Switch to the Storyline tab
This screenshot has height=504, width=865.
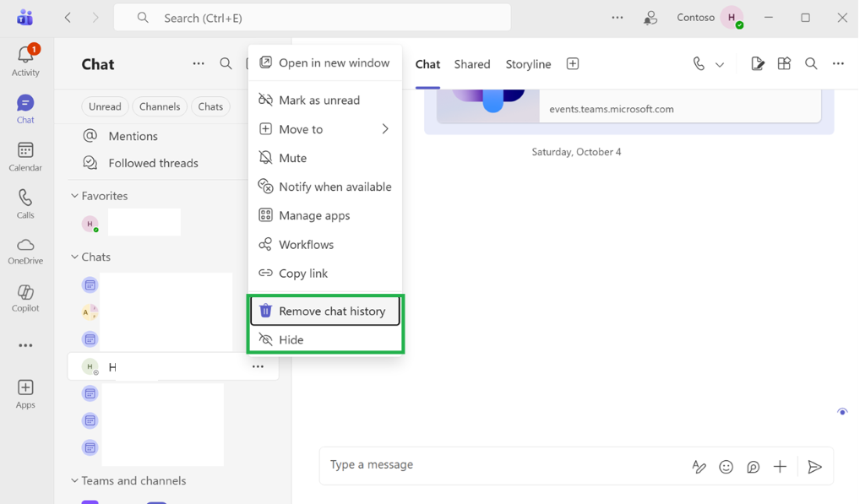tap(528, 64)
